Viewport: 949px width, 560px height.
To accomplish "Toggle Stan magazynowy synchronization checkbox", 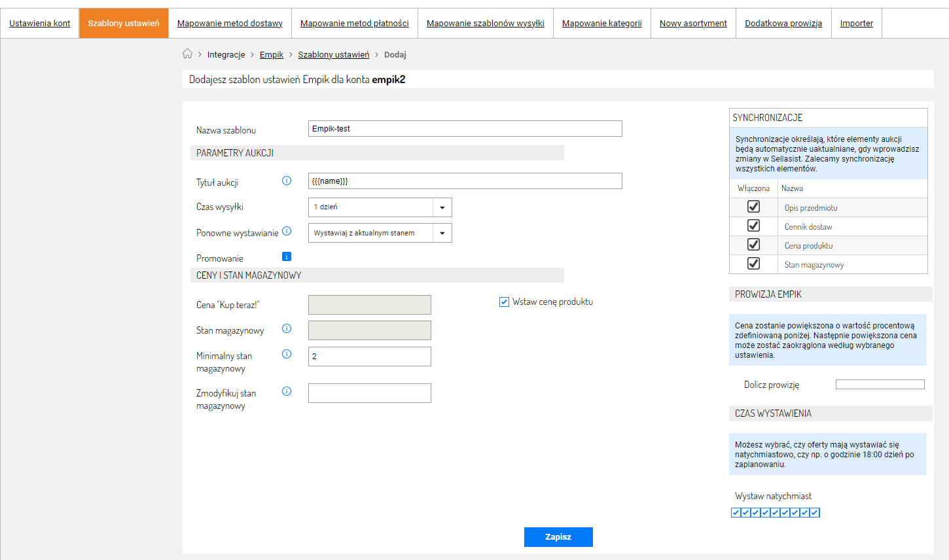I will point(753,264).
